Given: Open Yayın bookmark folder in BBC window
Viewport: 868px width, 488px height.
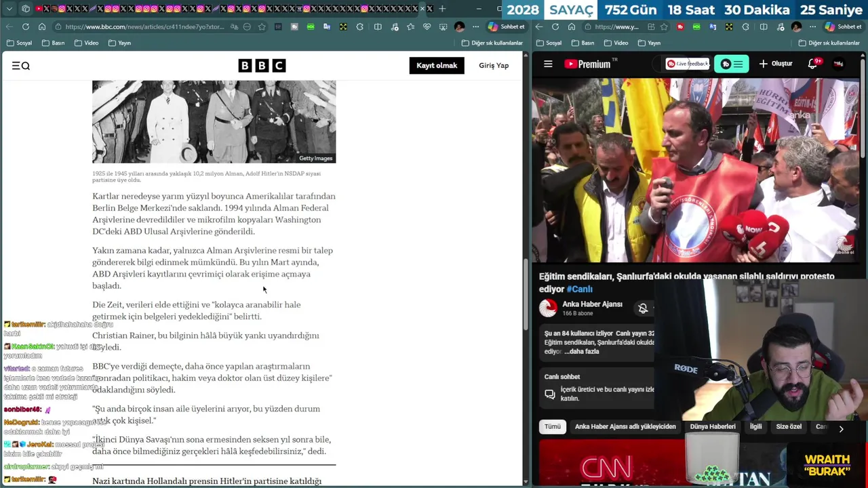Looking at the screenshot, I should [x=119, y=43].
